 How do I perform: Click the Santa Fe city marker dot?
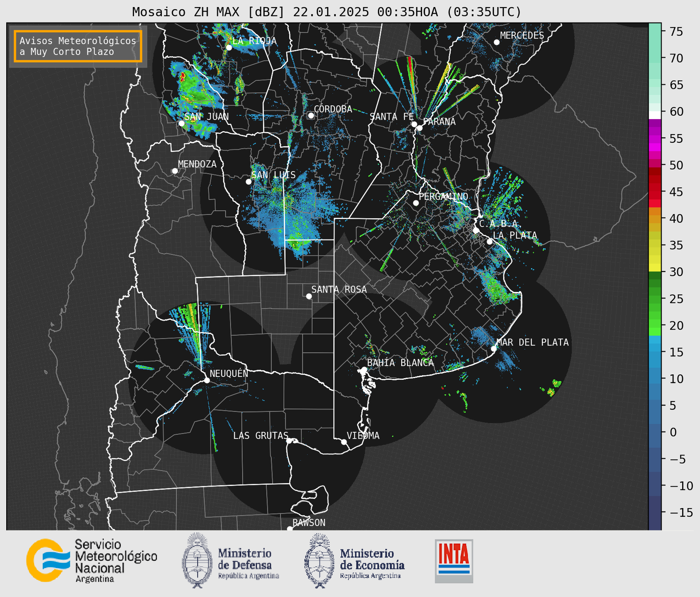click(x=414, y=124)
